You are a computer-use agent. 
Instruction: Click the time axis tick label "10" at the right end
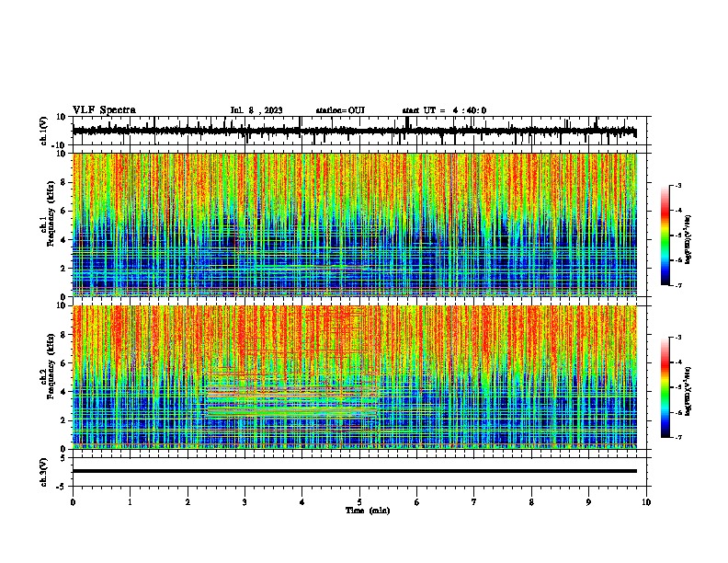tap(646, 502)
